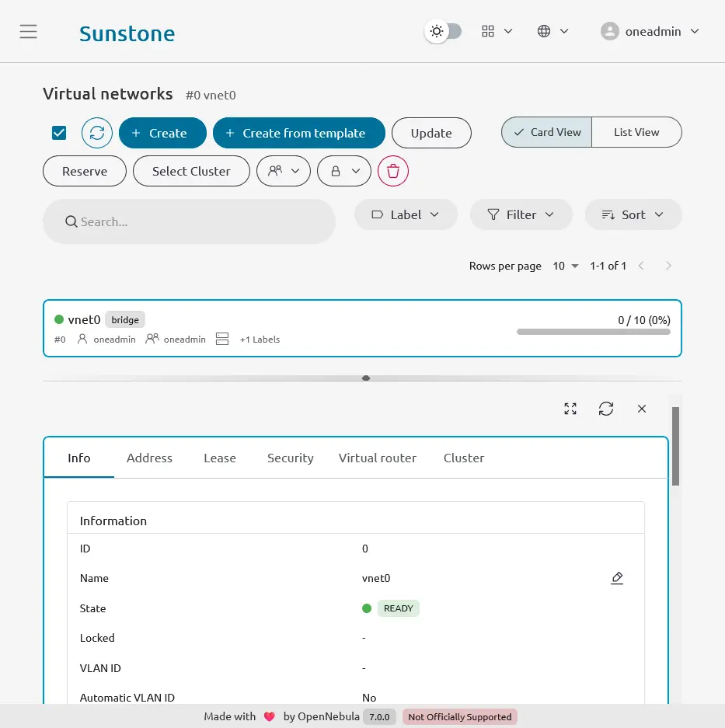725x728 pixels.
Task: Click the Reserve button
Action: 84,171
